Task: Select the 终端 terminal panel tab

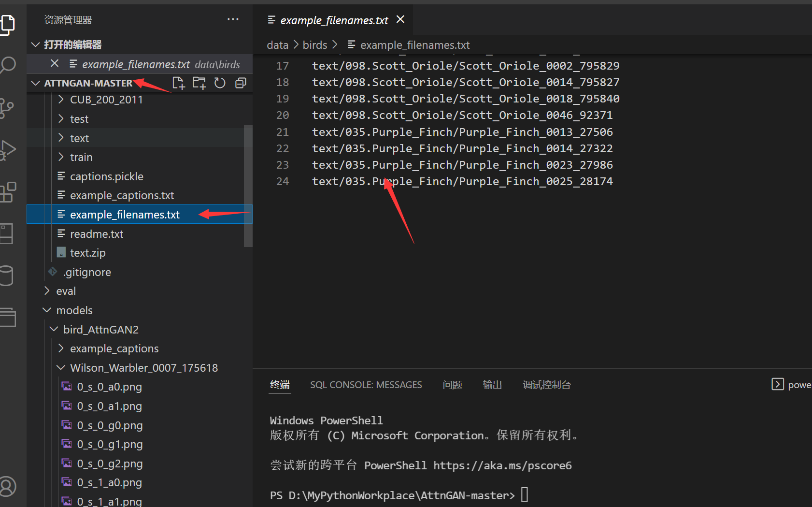Action: (280, 385)
